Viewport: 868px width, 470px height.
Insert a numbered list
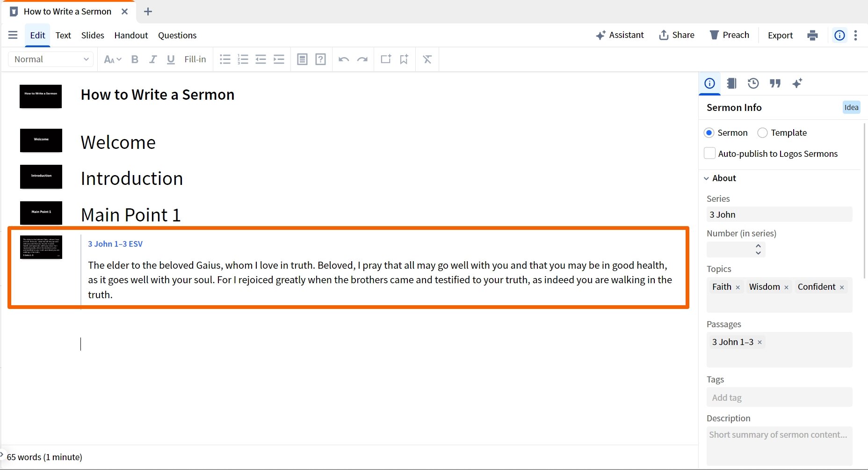click(243, 59)
